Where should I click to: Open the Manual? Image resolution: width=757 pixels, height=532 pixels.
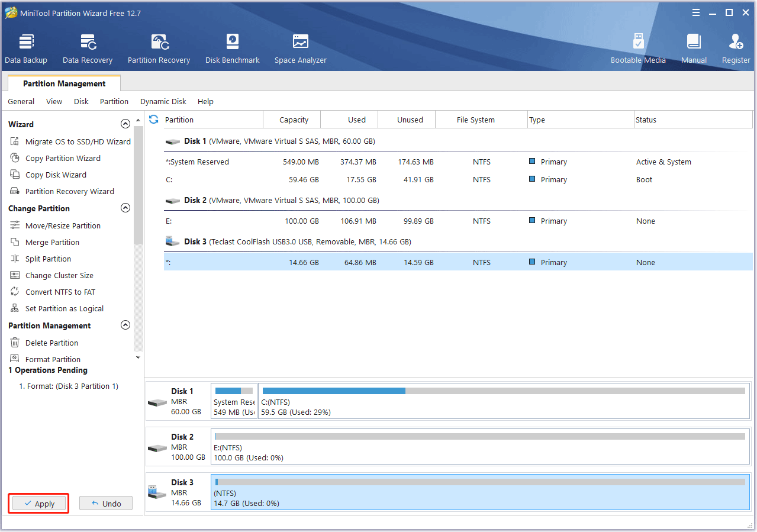pyautogui.click(x=694, y=49)
